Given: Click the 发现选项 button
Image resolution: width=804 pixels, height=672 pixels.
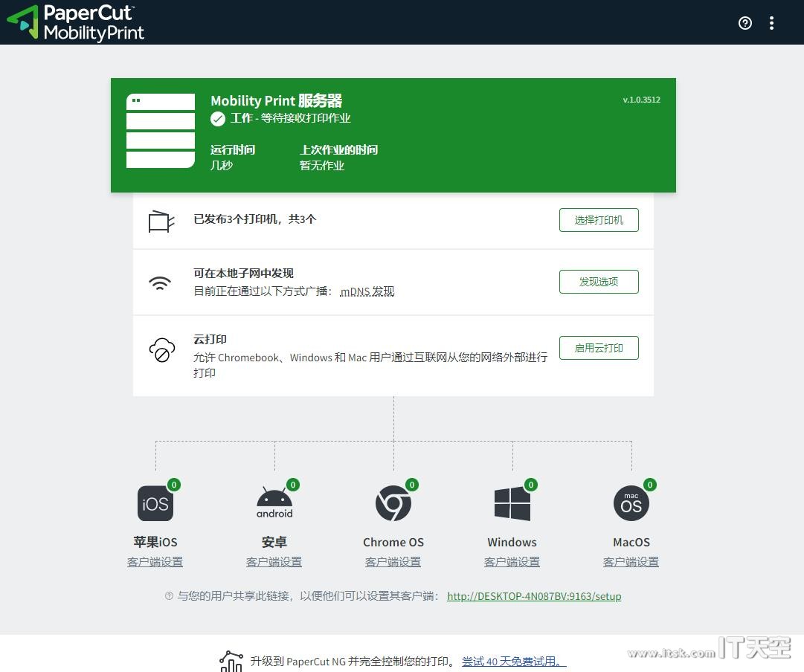Looking at the screenshot, I should [x=599, y=282].
